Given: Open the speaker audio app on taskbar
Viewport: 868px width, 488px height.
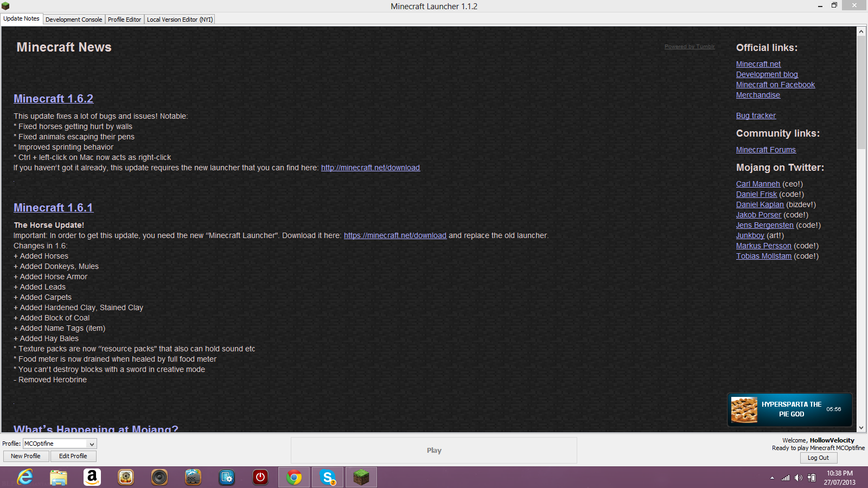Looking at the screenshot, I should click(x=159, y=477).
